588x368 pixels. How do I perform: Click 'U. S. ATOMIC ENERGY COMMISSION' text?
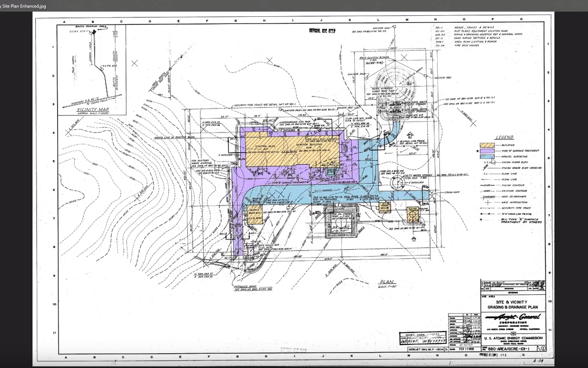[x=513, y=338]
